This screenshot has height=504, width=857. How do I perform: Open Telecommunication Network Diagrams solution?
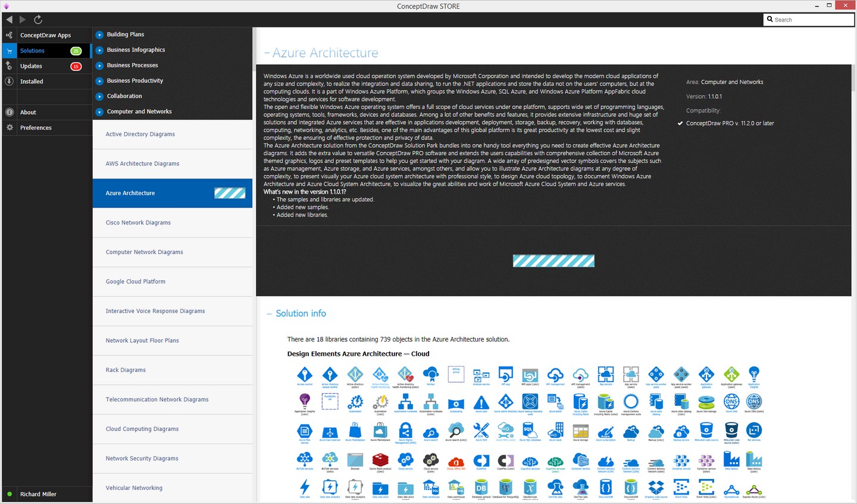click(x=173, y=399)
